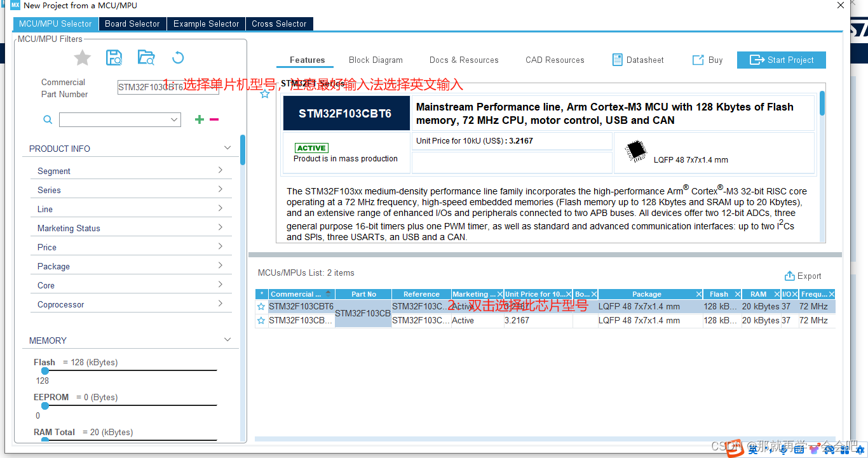Click the Buy external-link icon

698,60
